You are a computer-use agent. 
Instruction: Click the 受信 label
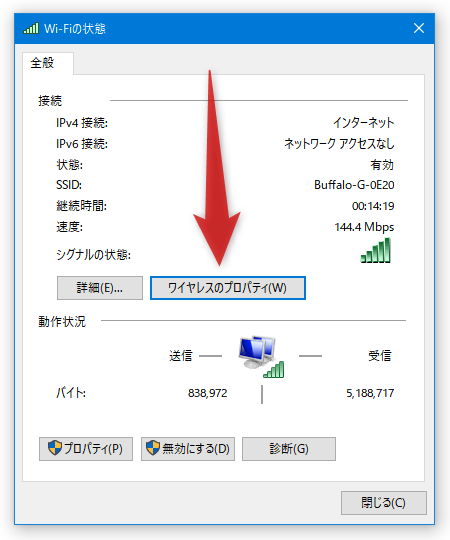(380, 355)
